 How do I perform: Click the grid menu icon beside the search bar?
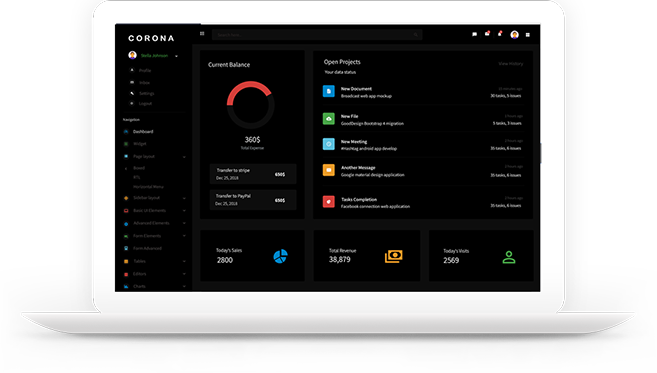point(202,34)
